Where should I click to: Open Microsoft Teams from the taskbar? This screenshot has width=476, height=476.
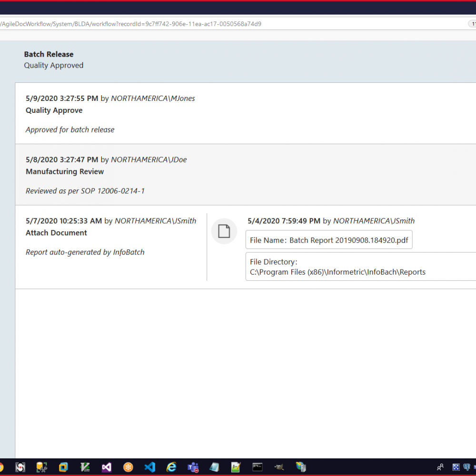[193, 467]
